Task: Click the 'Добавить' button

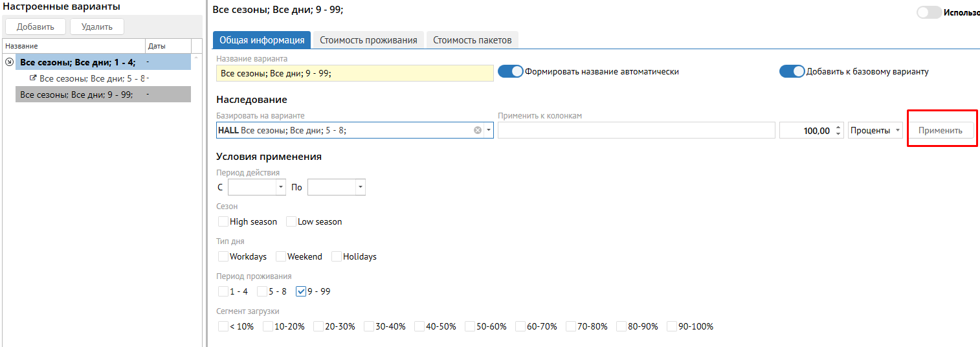Action: 35,27
